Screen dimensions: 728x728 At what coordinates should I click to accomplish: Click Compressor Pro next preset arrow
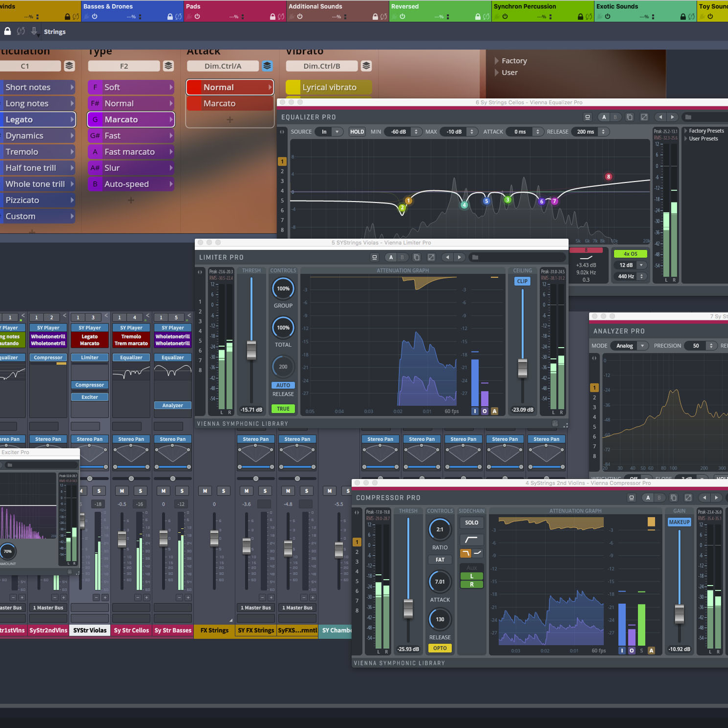tap(716, 498)
